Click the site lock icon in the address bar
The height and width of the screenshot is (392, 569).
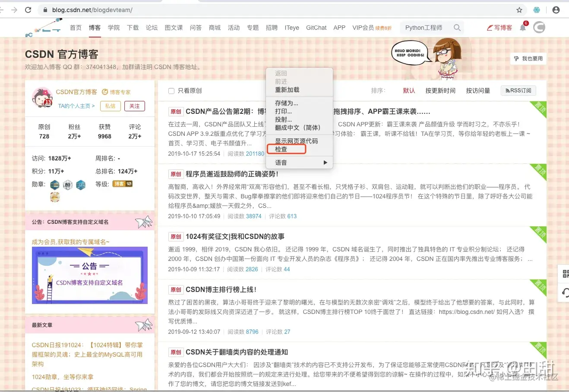(45, 9)
